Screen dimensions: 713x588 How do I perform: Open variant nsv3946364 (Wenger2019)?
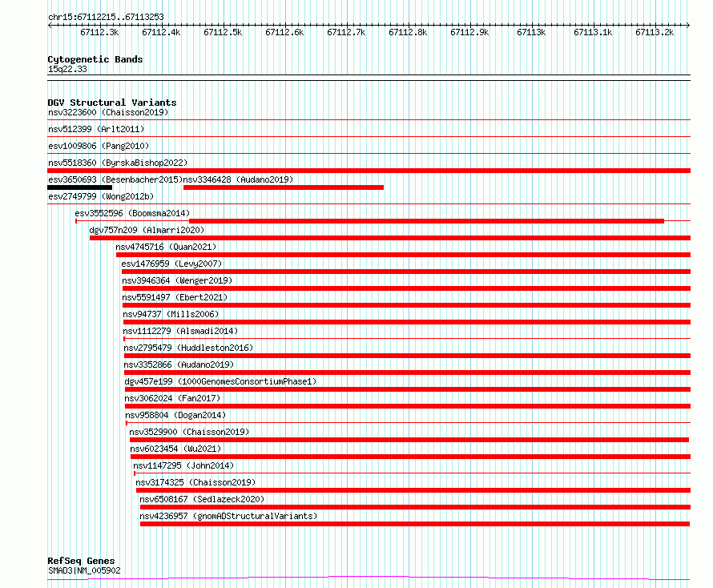[177, 280]
